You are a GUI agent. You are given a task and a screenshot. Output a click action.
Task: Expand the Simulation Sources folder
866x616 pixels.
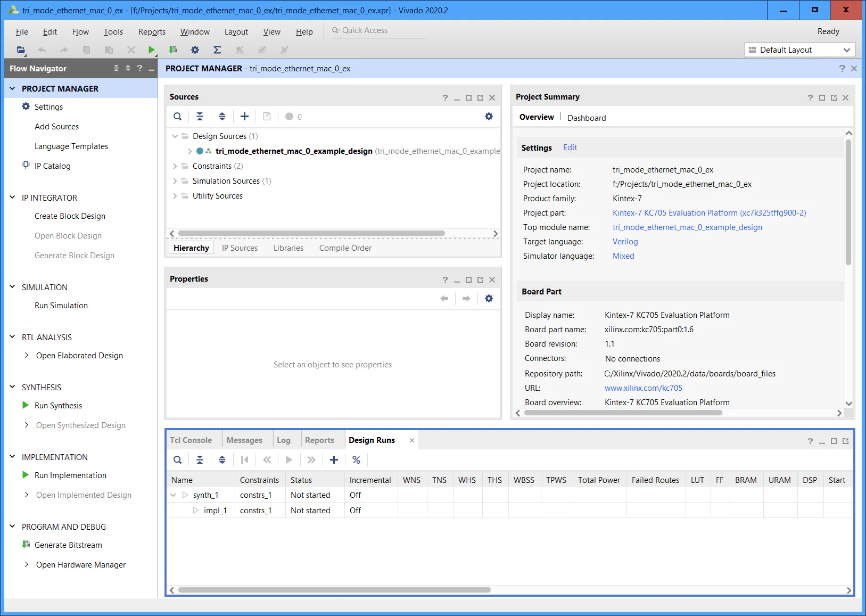(x=175, y=181)
